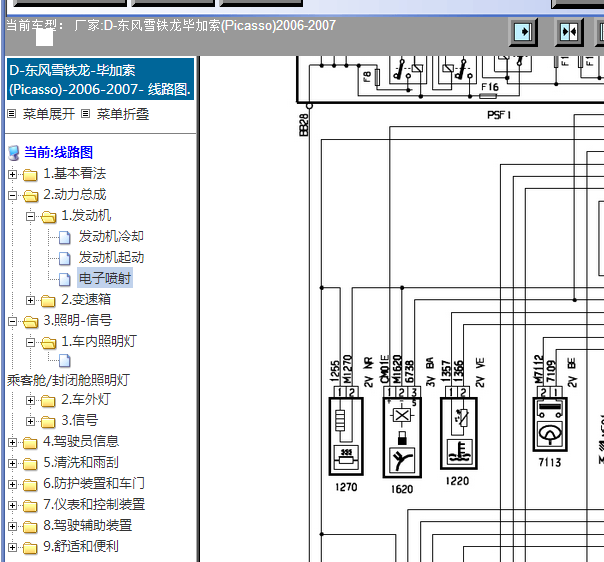Click 菜单展开 to expand all menus
604x562 pixels.
[x=49, y=114]
